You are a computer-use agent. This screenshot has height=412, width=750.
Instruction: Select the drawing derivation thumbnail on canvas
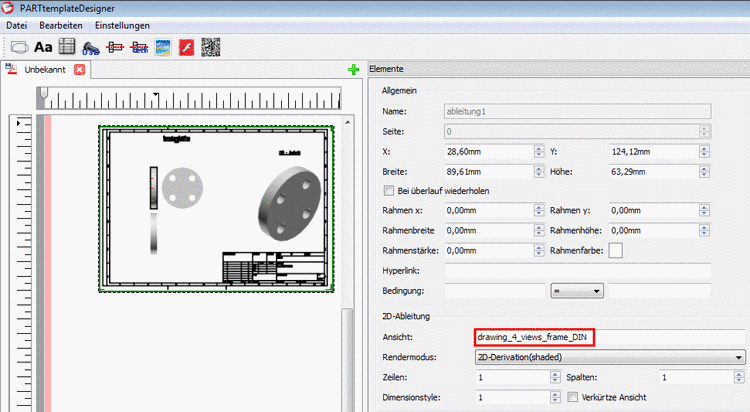point(216,209)
